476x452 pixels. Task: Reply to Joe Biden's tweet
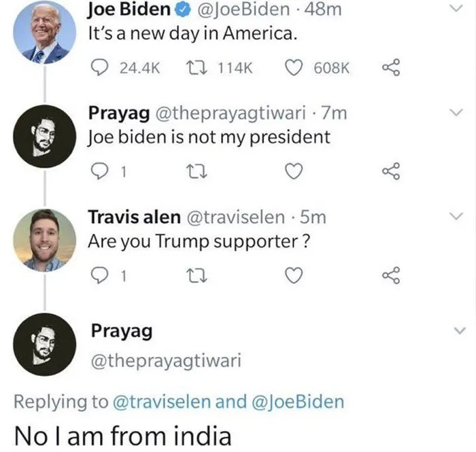coord(99,67)
